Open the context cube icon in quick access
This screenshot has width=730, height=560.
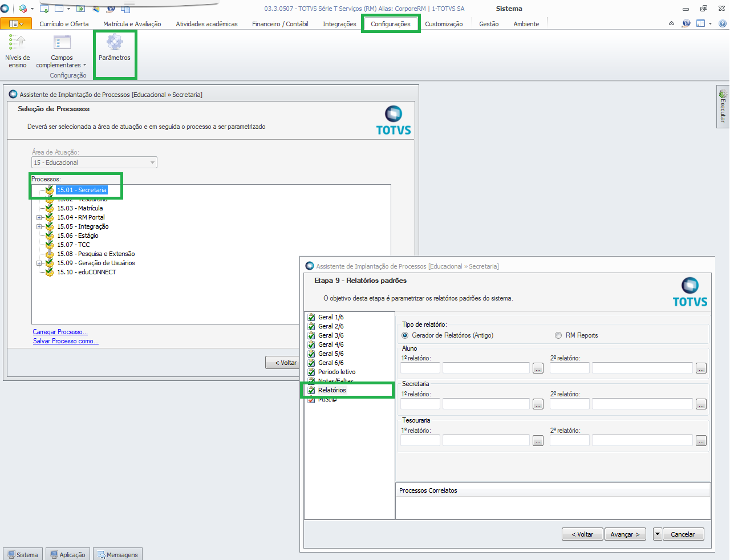pos(23,9)
